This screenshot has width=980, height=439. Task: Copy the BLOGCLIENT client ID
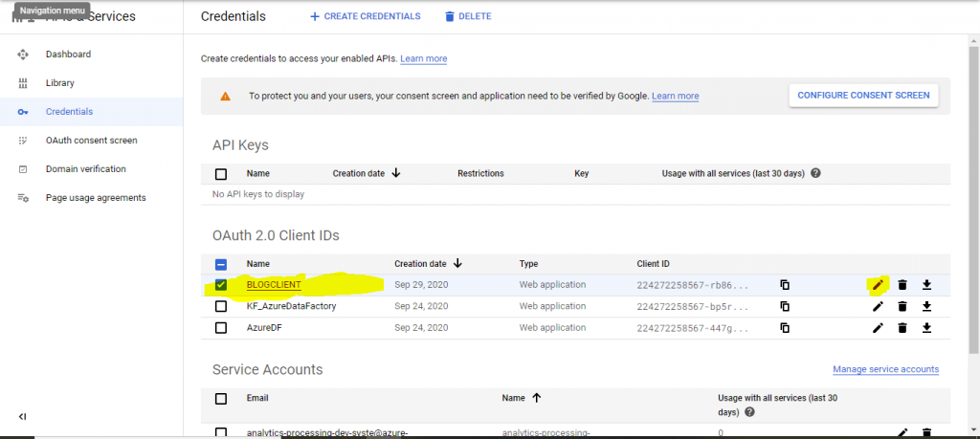coord(785,285)
